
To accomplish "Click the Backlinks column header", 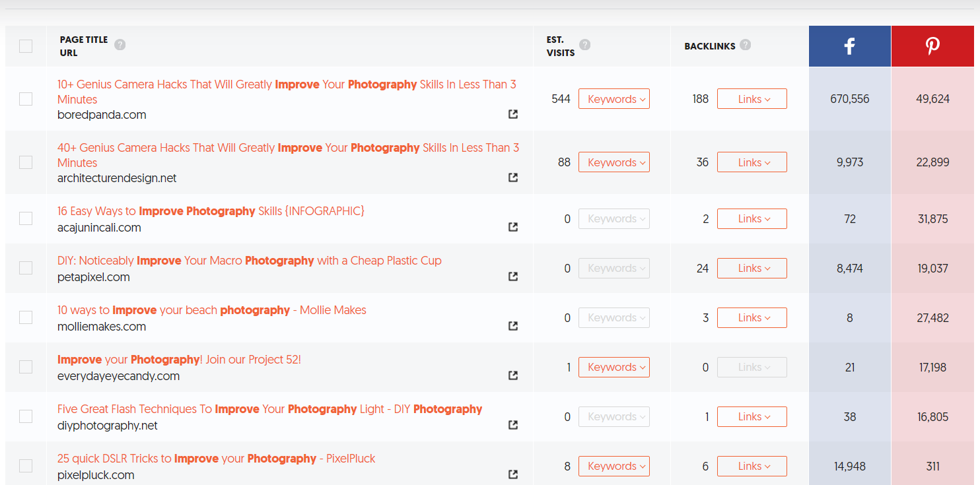I will (x=711, y=46).
